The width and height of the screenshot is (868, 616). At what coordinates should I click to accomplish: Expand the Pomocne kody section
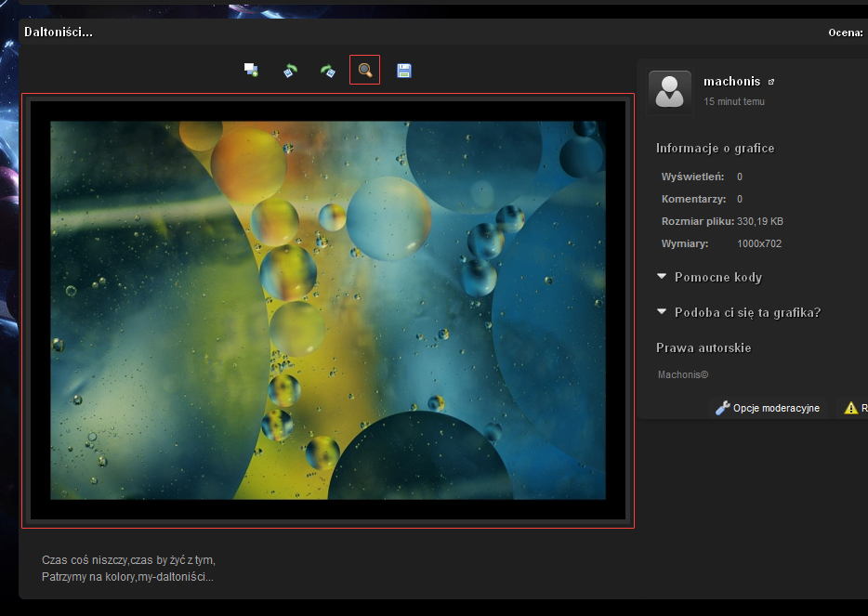[x=717, y=277]
